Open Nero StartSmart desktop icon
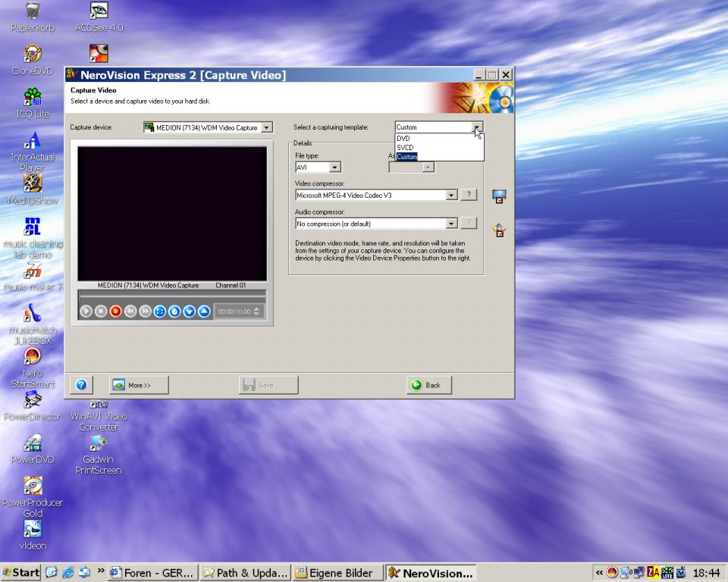728x582 pixels. (33, 368)
